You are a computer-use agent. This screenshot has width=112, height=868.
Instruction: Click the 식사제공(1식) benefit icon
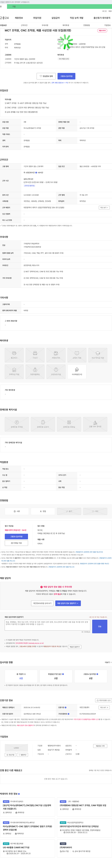(x=77, y=372)
